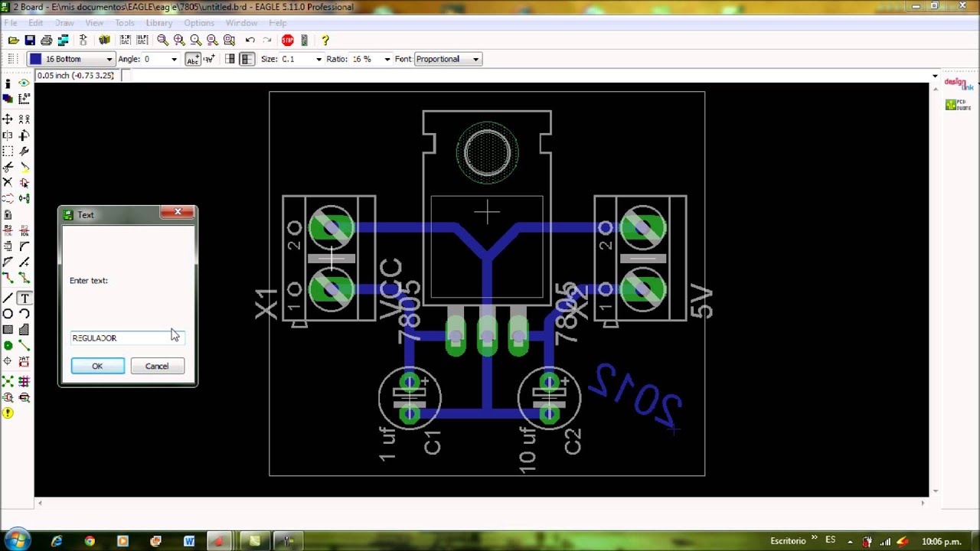Select the Ratsnest tool
The width and height of the screenshot is (980, 551).
(x=8, y=381)
